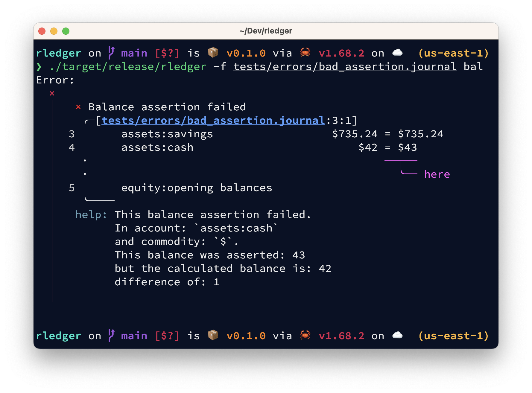Click the asserted $43 value on line 4
The width and height of the screenshot is (532, 393).
click(x=407, y=147)
